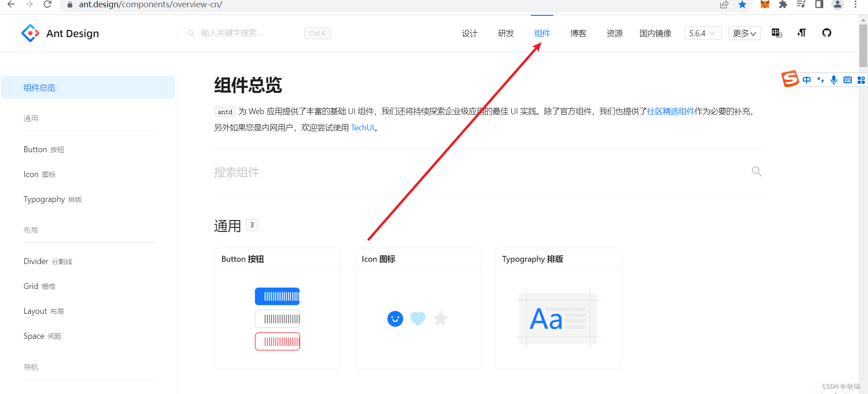Open MetaMask fox extension
Viewport: 868px width, 394px height.
click(x=765, y=5)
